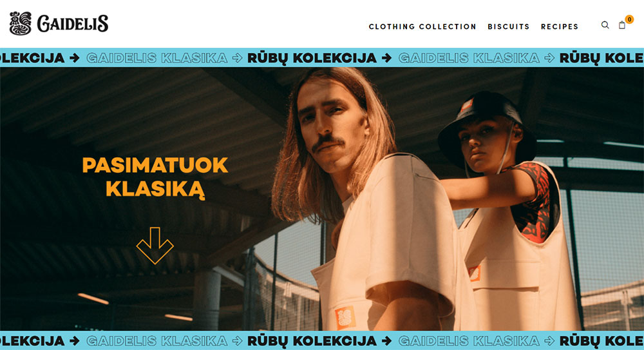This screenshot has width=644, height=350.
Task: Open the shopping bag cart icon
Action: [622, 26]
